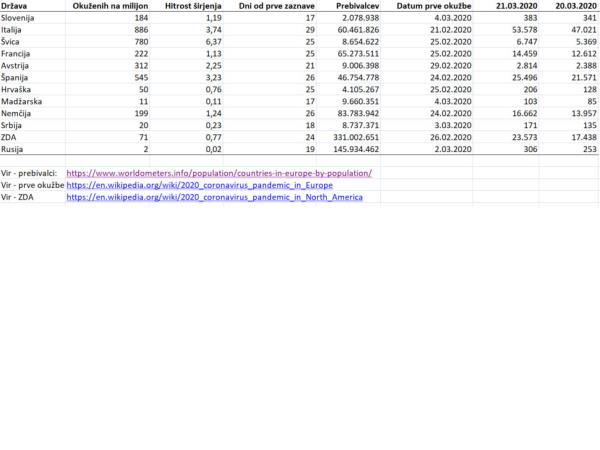Select Nemčija population cell 83.783.942
The width and height of the screenshot is (600, 450).
pos(349,118)
